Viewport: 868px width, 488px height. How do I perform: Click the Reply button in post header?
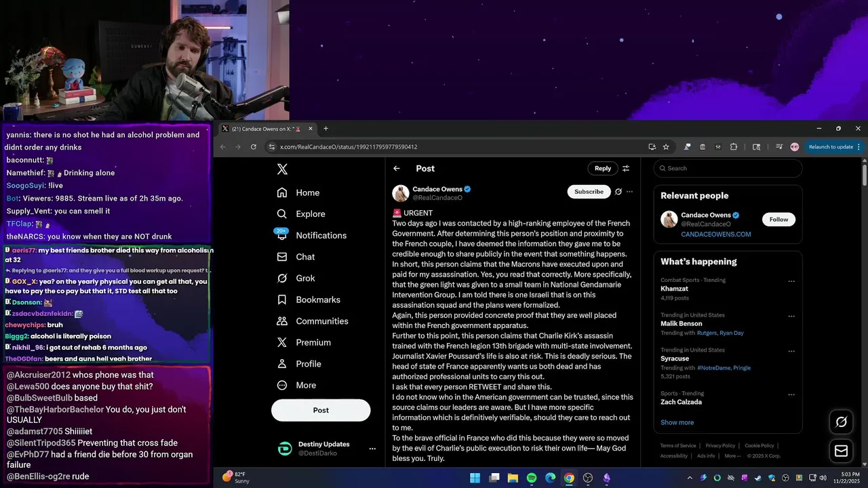tap(603, 168)
